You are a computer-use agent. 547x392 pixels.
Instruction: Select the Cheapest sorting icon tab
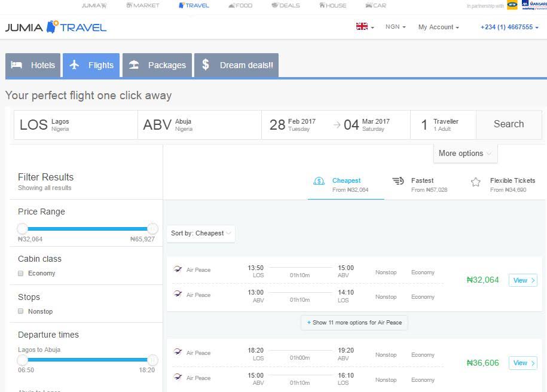319,181
